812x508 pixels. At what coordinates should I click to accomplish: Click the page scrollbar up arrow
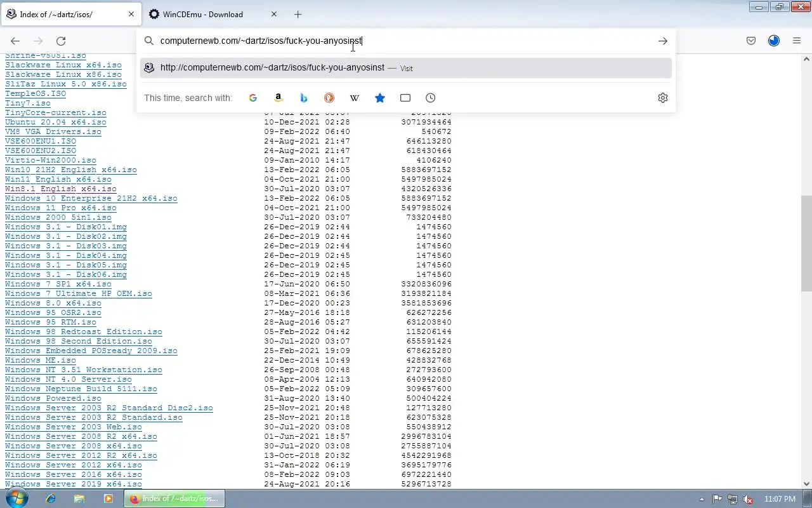[806, 59]
